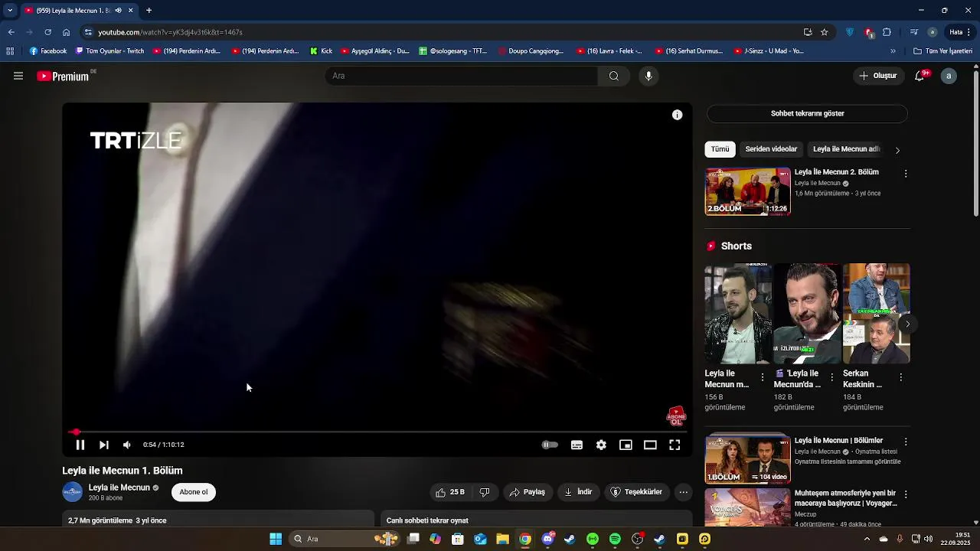Expand hidden bookmarks chevron
This screenshot has width=980, height=551.
click(x=893, y=51)
